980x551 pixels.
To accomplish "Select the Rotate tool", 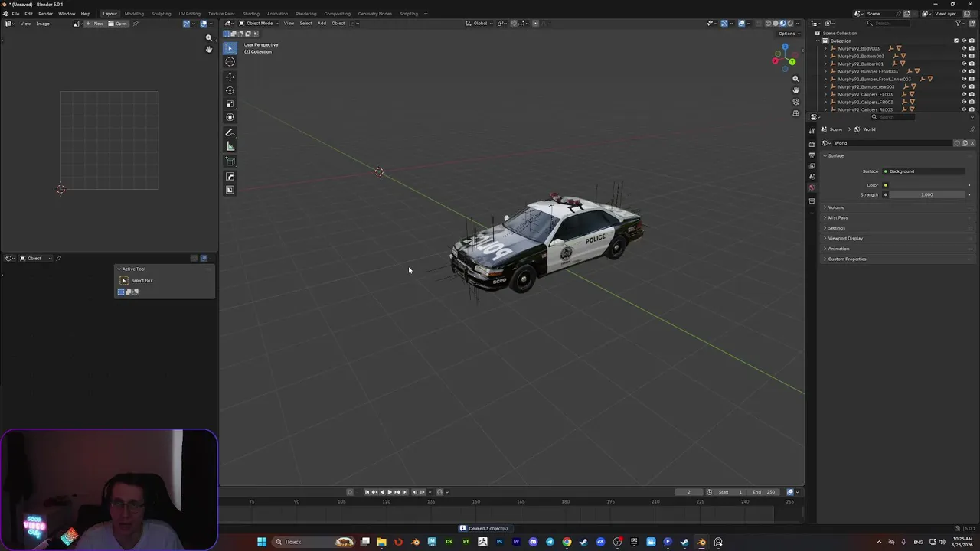I will click(x=230, y=90).
